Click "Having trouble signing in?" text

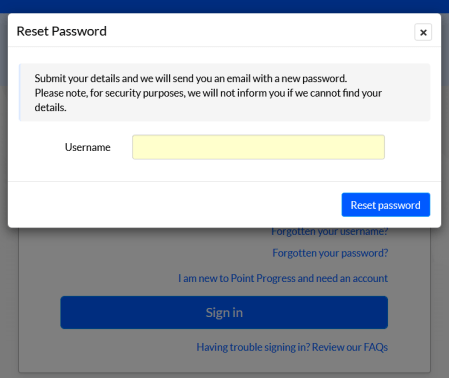coord(253,347)
